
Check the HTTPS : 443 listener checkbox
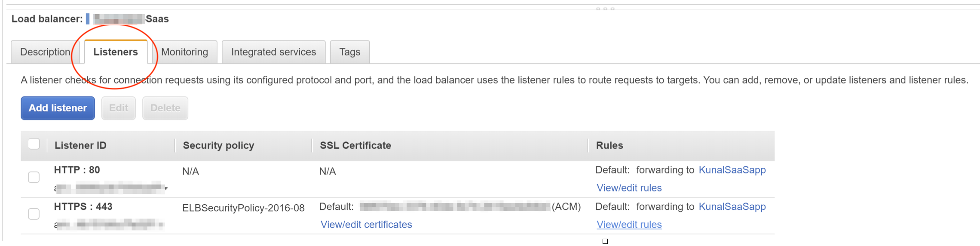(x=34, y=214)
